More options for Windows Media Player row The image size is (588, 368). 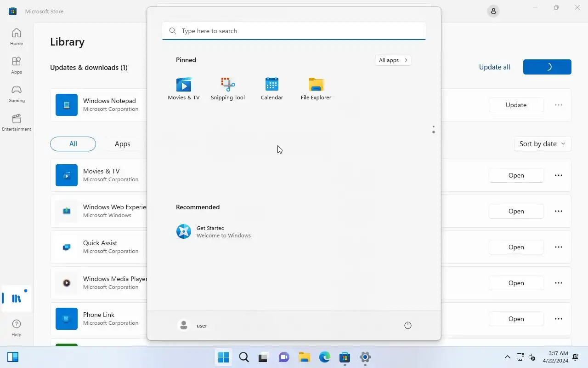[559, 283]
